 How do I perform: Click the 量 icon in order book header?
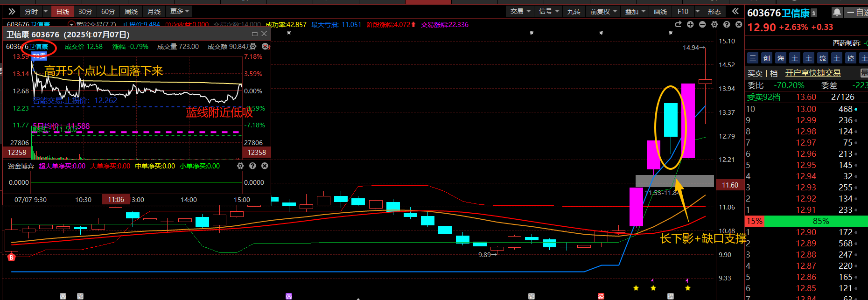click(x=864, y=73)
